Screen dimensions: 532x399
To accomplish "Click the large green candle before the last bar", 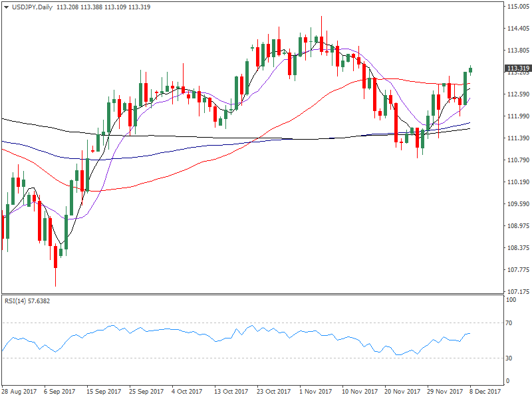I will (x=465, y=88).
